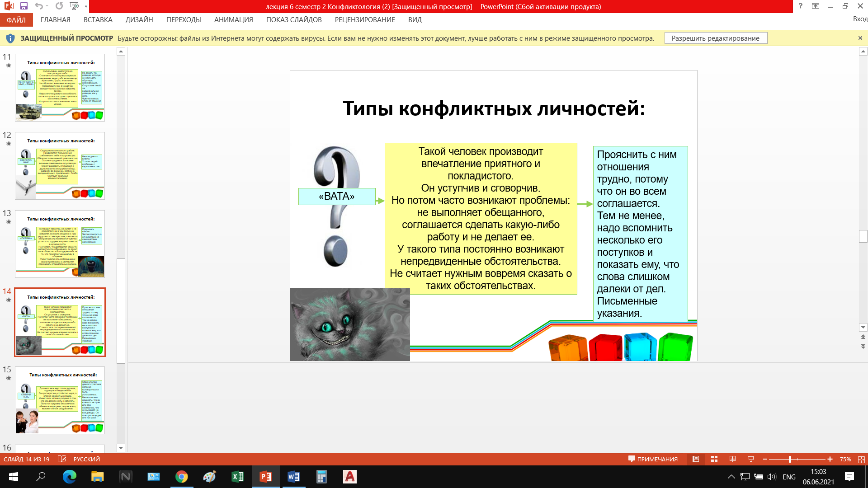
Task: Click 75% zoom level
Action: tap(845, 459)
